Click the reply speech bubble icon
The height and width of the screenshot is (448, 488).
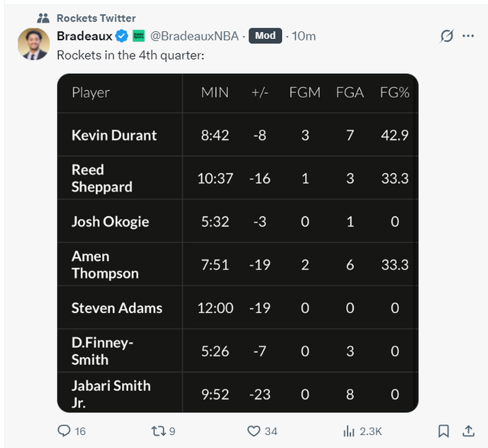pyautogui.click(x=65, y=431)
